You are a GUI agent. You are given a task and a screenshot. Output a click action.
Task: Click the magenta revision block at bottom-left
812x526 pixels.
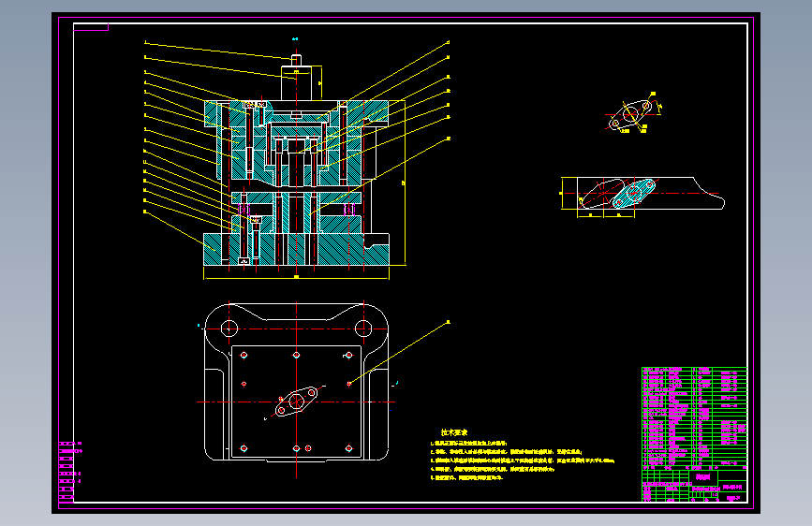(x=66, y=472)
